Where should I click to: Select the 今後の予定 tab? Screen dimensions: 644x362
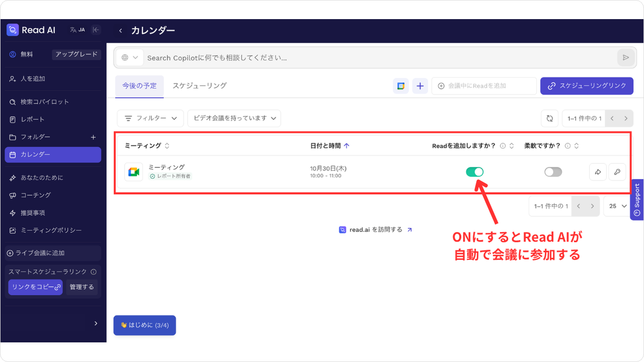pyautogui.click(x=139, y=86)
